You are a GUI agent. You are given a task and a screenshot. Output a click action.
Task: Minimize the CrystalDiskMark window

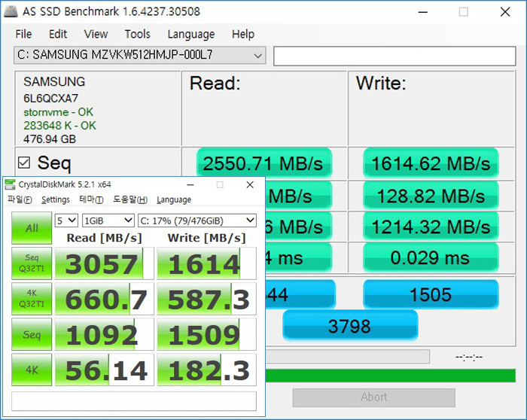pyautogui.click(x=190, y=185)
